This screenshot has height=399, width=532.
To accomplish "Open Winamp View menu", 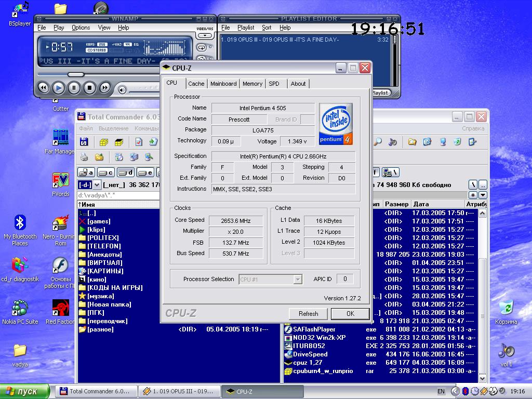I will click(104, 28).
